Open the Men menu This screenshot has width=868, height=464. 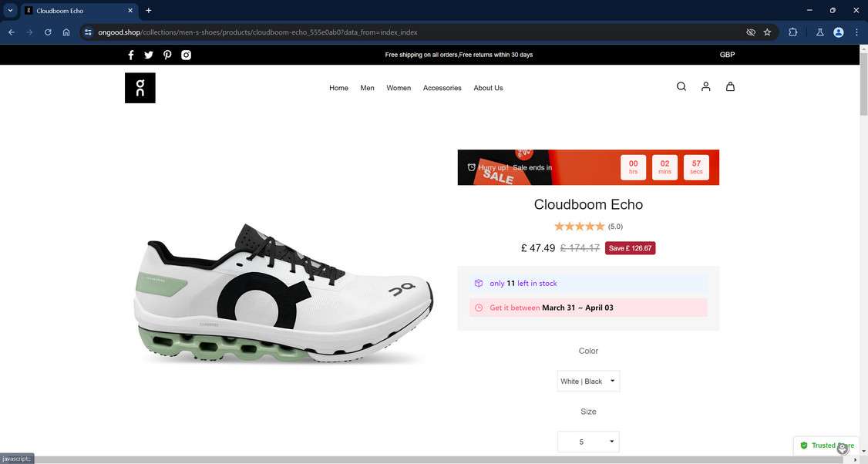coord(367,88)
